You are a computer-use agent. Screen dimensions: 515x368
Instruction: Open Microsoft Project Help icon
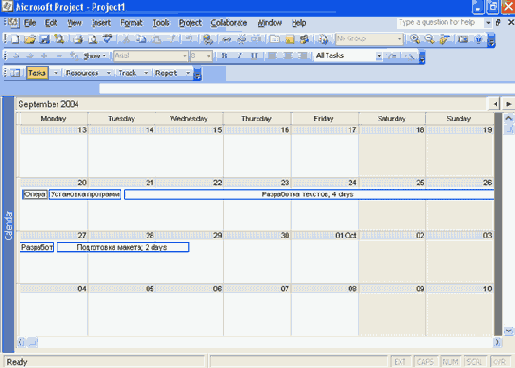coord(478,39)
